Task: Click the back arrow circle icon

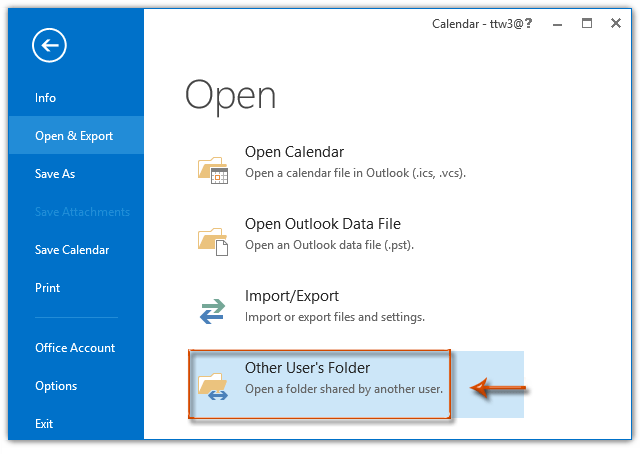Action: pos(49,45)
